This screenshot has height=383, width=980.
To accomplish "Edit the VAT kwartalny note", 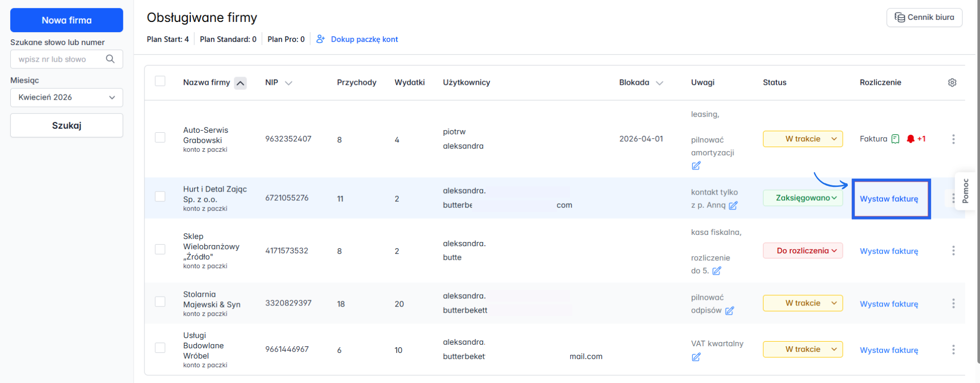I will pos(696,357).
